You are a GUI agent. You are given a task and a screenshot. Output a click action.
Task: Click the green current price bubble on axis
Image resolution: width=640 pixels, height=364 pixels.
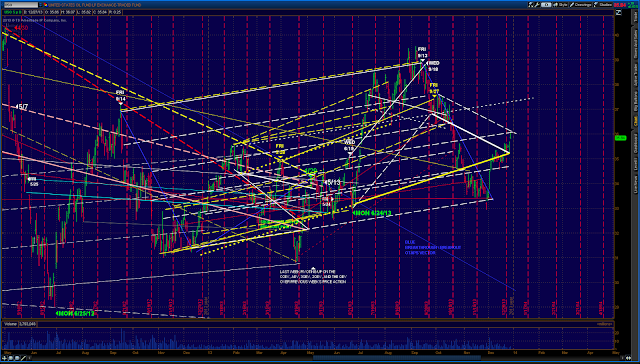tap(620, 138)
